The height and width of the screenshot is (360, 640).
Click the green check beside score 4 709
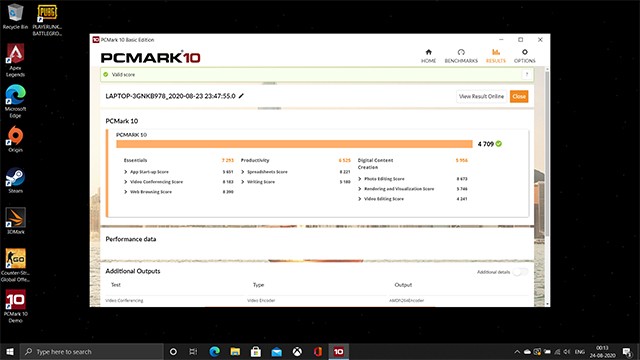click(x=499, y=144)
